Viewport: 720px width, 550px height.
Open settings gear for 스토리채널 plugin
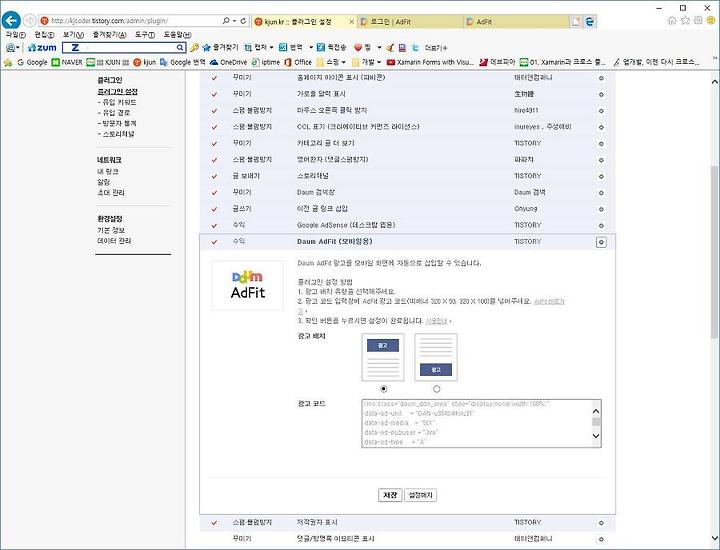601,176
